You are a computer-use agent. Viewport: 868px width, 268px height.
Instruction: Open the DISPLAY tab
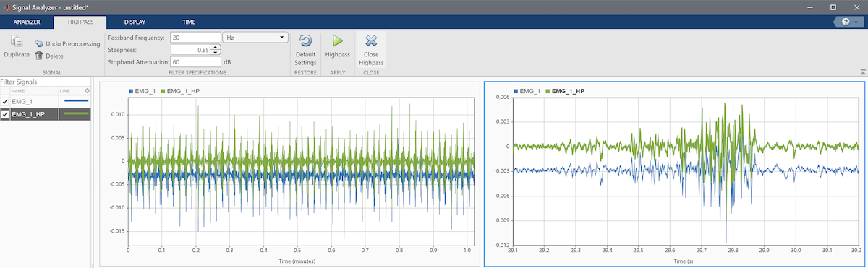click(x=135, y=22)
